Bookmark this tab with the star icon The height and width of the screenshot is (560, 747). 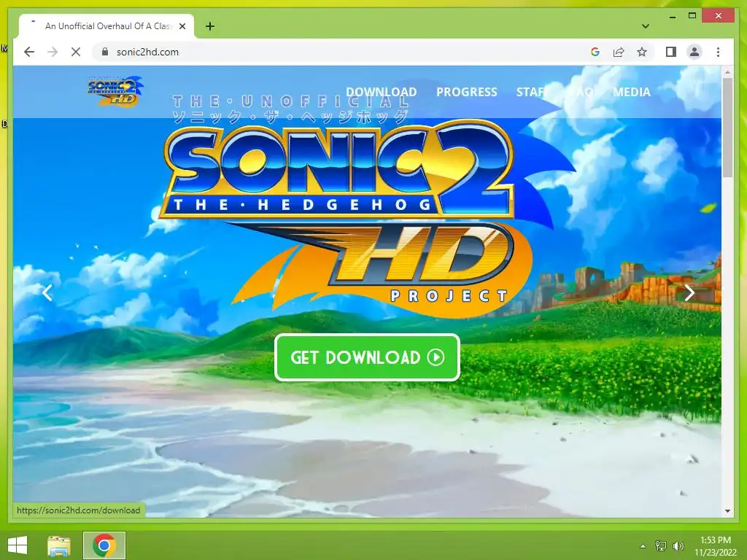point(642,52)
